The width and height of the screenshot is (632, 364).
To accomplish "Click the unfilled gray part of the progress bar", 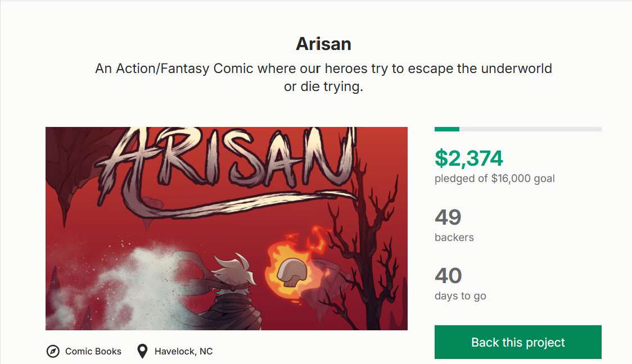I will coord(530,129).
